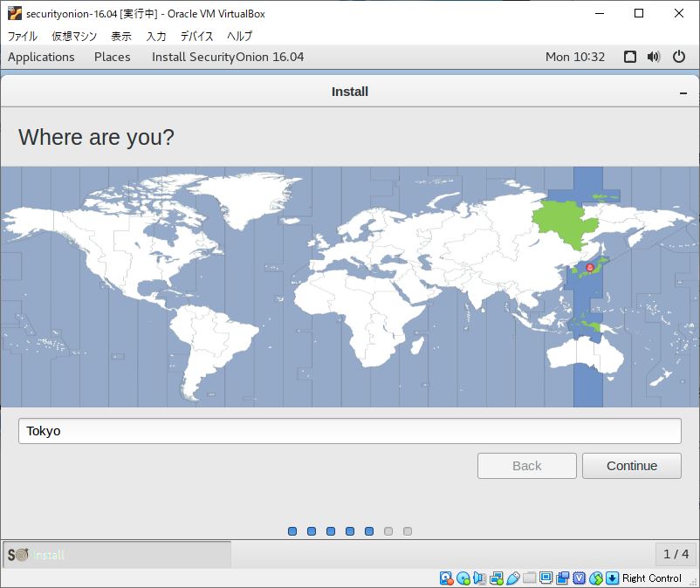
Task: Click the accessibility square icon in top panel
Action: pos(630,57)
